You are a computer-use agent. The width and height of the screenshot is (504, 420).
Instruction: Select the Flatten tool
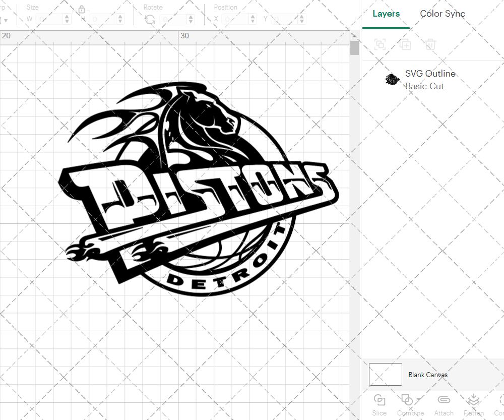(473, 399)
